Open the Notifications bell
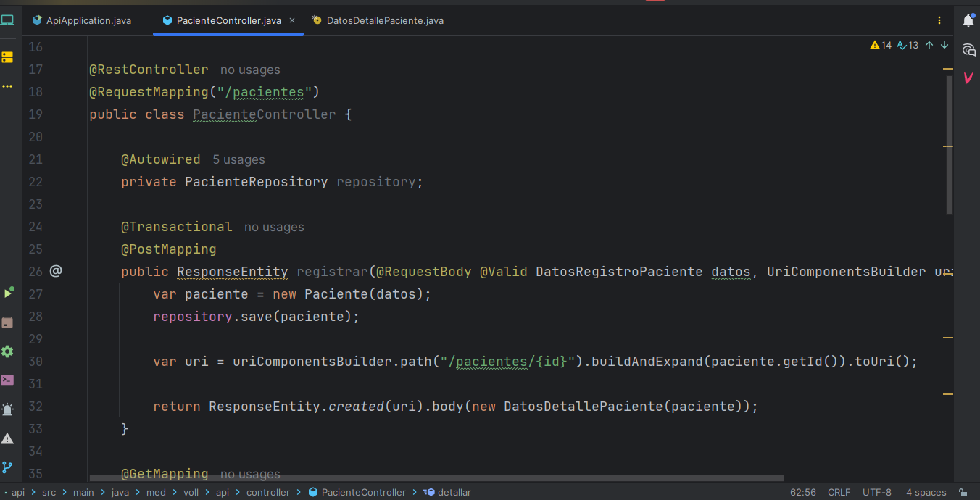 click(968, 20)
